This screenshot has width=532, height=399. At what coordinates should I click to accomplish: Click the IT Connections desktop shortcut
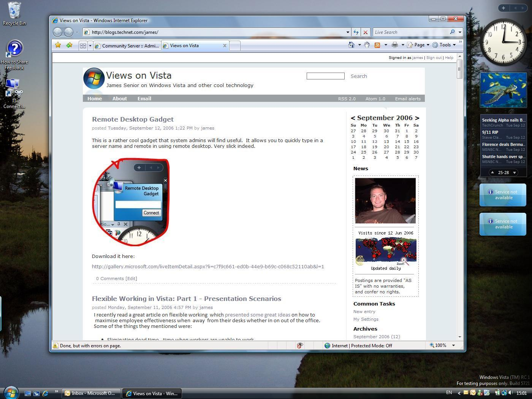14,93
